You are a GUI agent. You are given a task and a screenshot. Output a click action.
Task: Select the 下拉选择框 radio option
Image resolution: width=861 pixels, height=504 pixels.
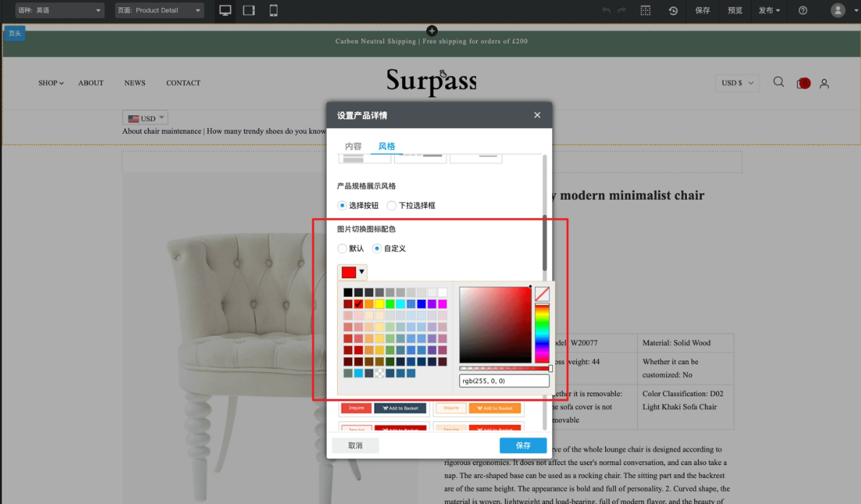(392, 206)
